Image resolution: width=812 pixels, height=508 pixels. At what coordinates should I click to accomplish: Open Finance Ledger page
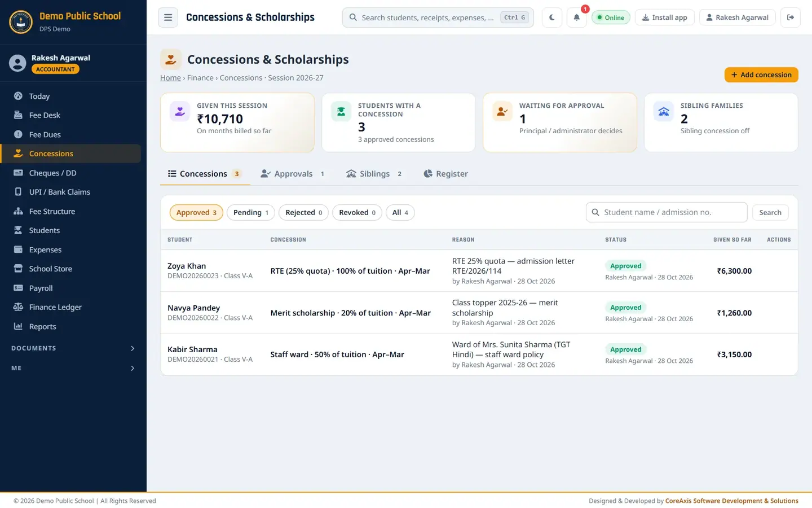tap(70, 307)
